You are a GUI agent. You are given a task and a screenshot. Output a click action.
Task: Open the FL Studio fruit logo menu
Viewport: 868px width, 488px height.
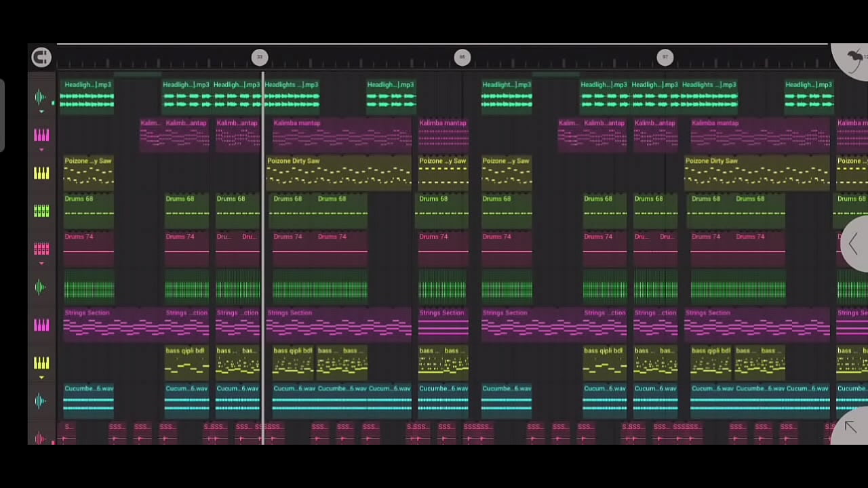854,58
